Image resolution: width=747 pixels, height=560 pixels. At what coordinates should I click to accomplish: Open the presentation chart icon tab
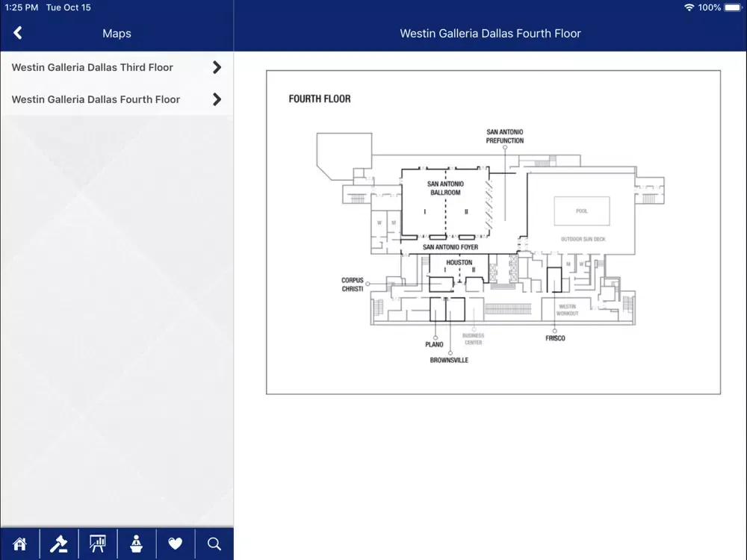98,544
